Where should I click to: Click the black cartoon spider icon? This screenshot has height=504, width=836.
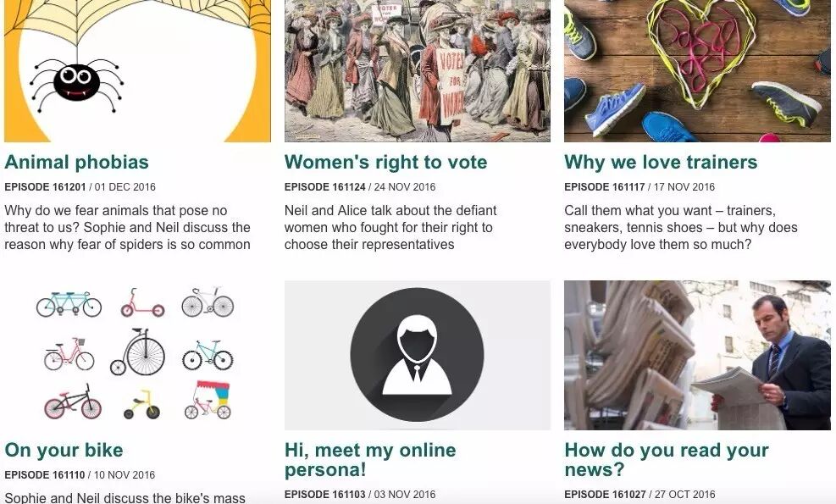coord(77,84)
